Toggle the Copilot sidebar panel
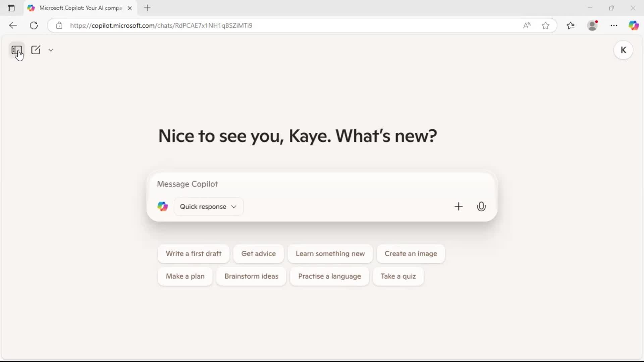 pyautogui.click(x=16, y=50)
